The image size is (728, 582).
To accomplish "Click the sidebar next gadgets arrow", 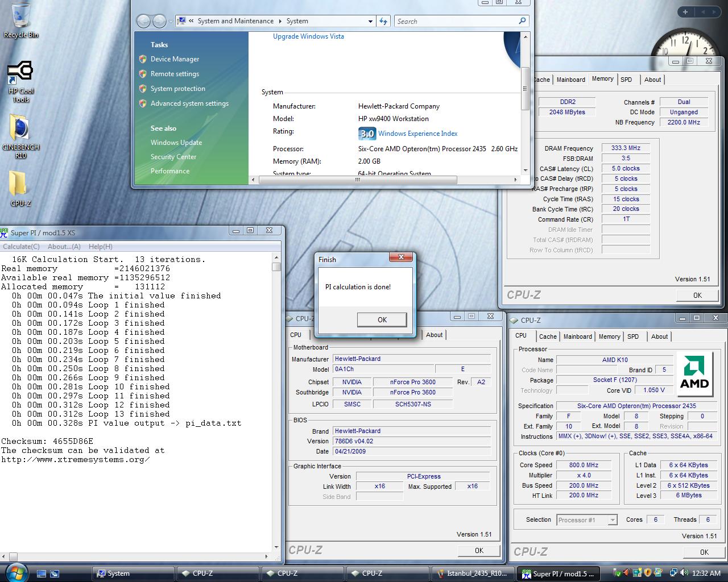I will (x=714, y=11).
